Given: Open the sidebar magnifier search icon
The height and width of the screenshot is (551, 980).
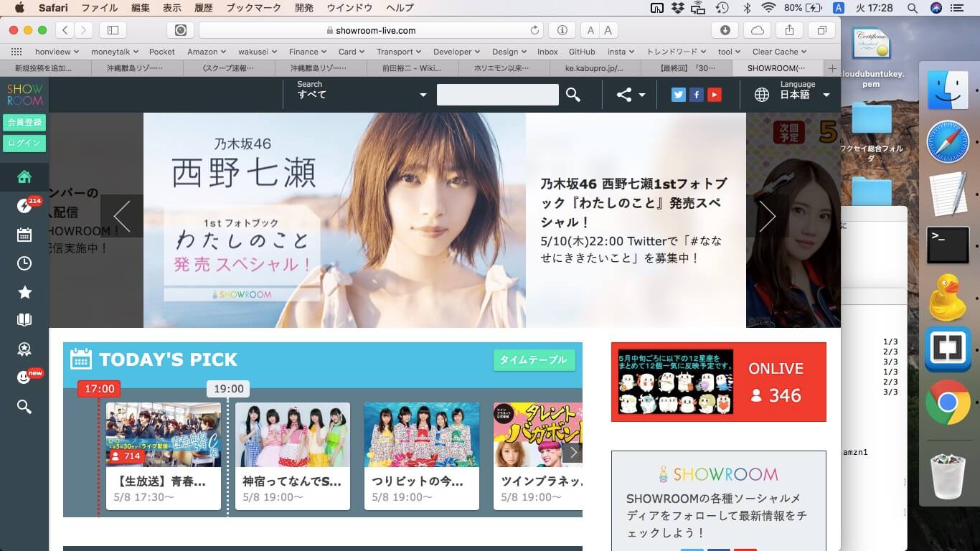Looking at the screenshot, I should pyautogui.click(x=24, y=407).
